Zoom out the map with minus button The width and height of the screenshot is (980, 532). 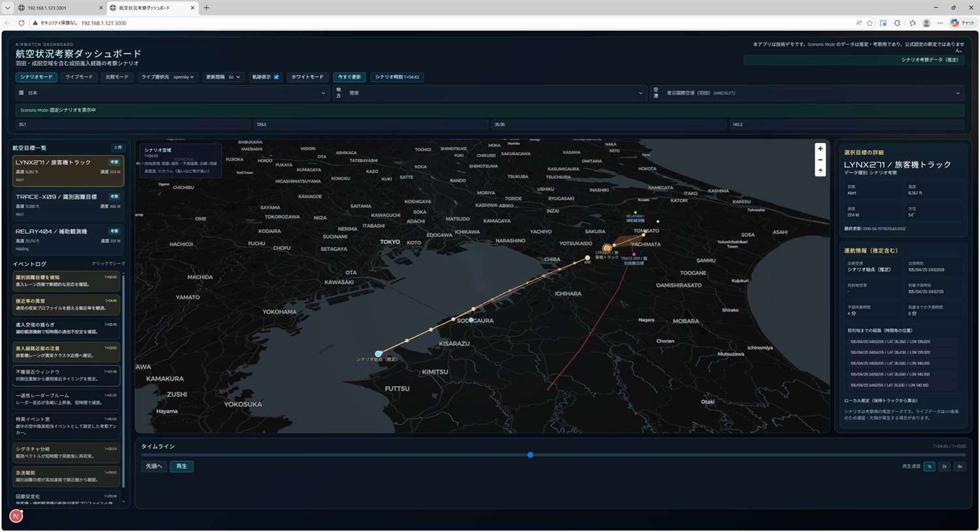(820, 160)
